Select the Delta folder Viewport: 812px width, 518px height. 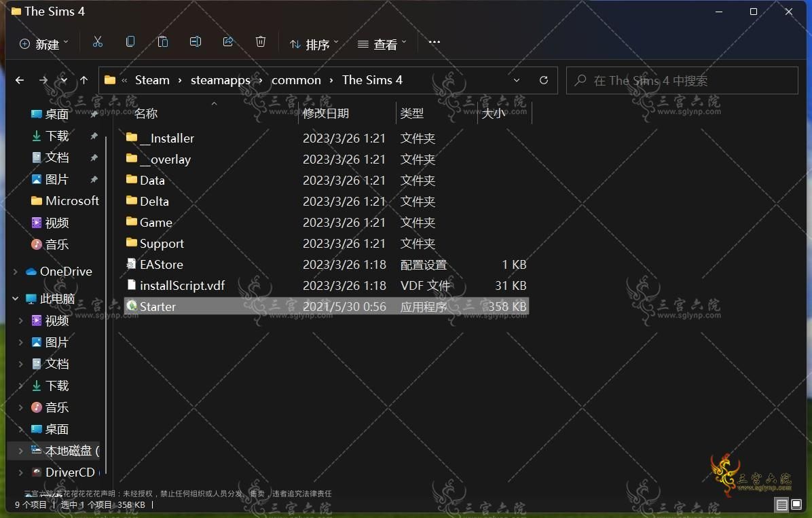pyautogui.click(x=327, y=202)
